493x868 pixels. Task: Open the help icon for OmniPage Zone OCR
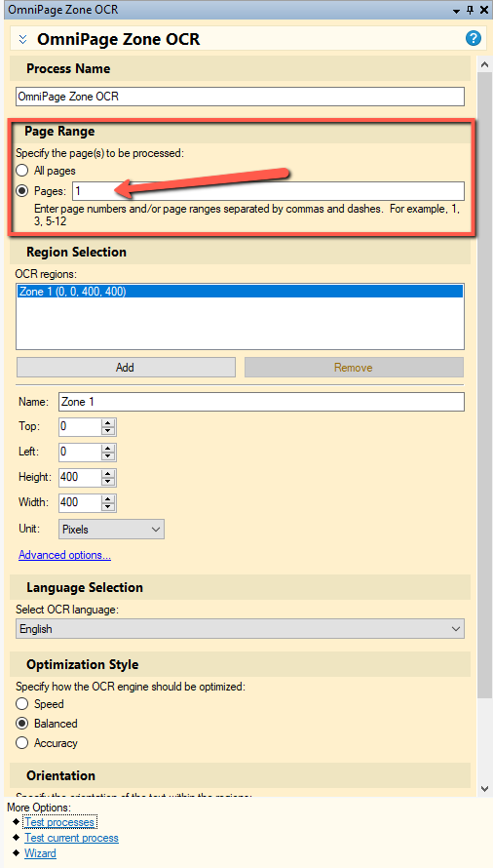[x=474, y=38]
